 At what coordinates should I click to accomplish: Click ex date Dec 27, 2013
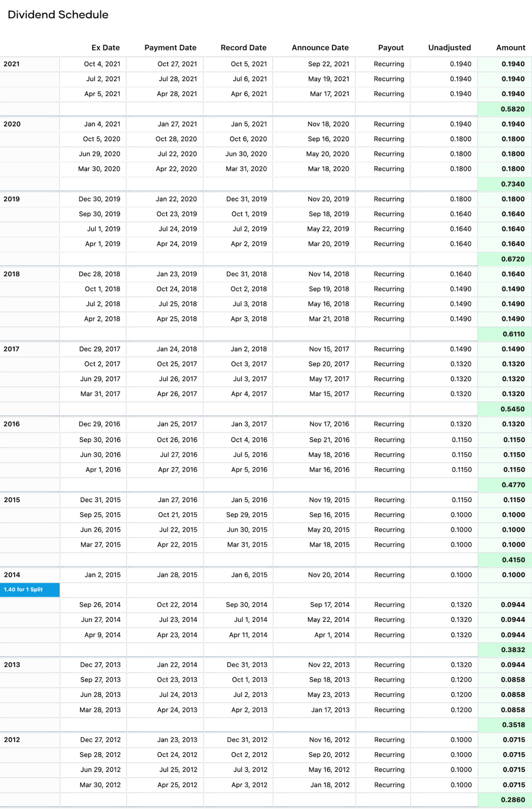point(101,665)
